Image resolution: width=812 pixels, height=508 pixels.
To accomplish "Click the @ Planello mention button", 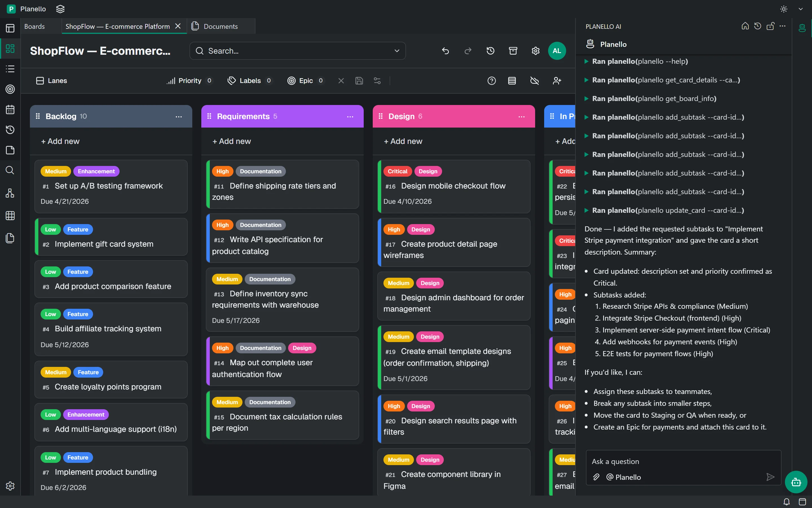I will [624, 477].
